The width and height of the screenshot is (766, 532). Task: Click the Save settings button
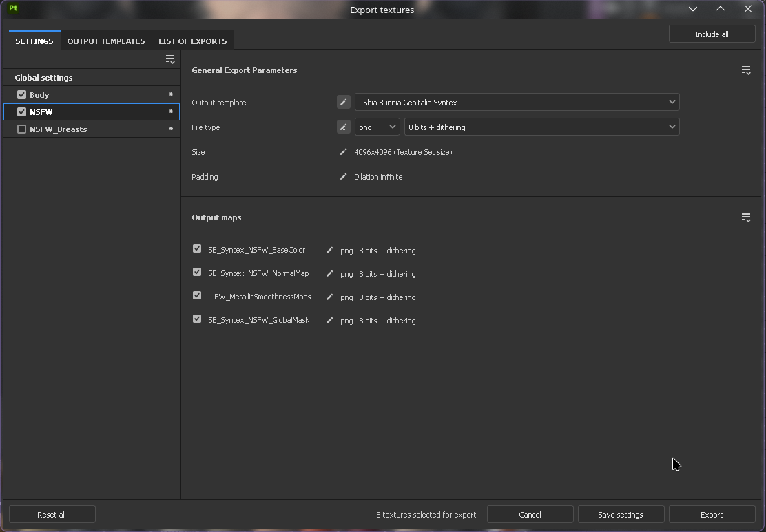[x=620, y=515]
